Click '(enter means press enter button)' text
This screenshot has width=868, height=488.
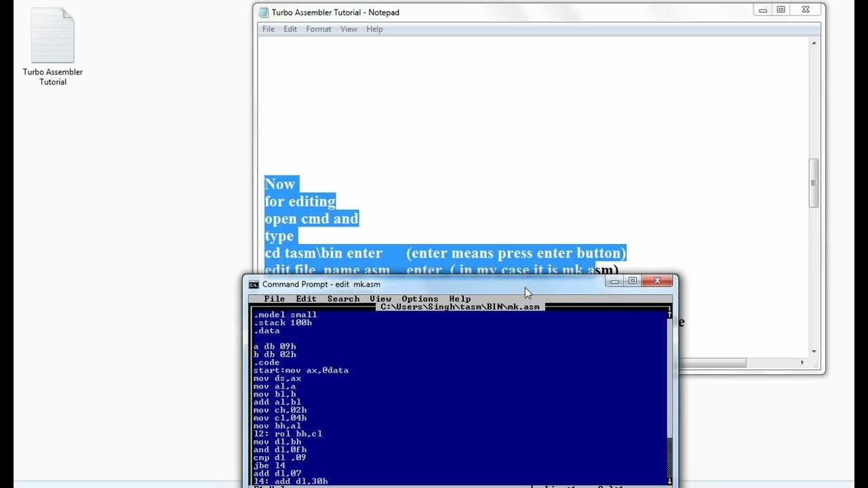point(516,253)
